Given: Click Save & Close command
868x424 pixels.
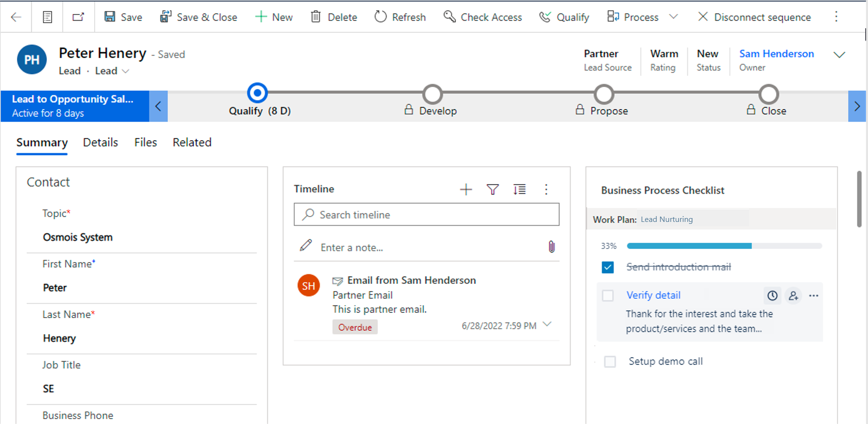Looking at the screenshot, I should pyautogui.click(x=199, y=17).
